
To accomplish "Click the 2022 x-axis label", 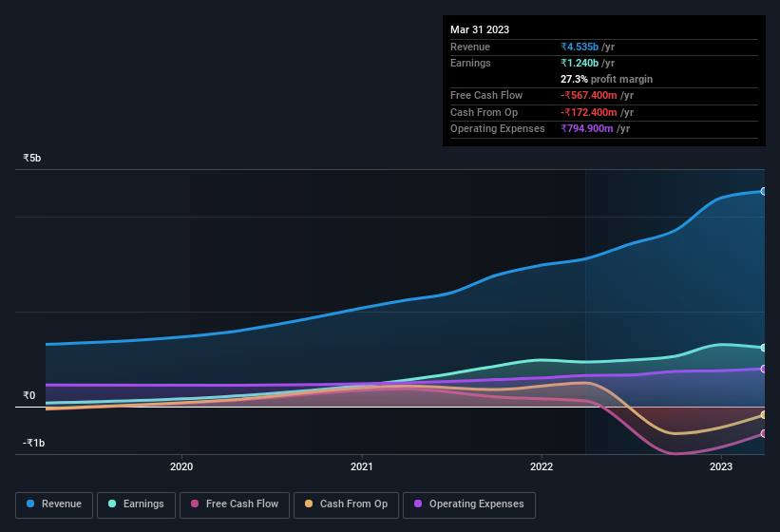I will 542,466.
